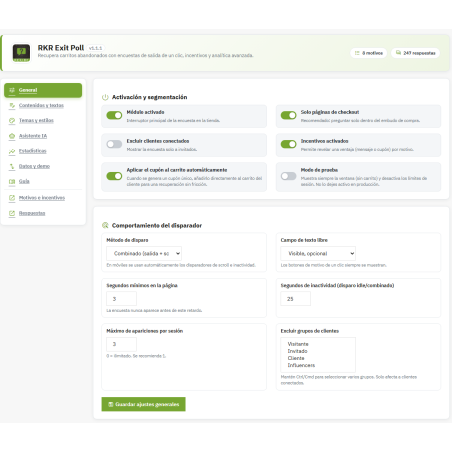Click the Temas y estilos palette icon
Screen dimensions: 452x452
(x=12, y=121)
